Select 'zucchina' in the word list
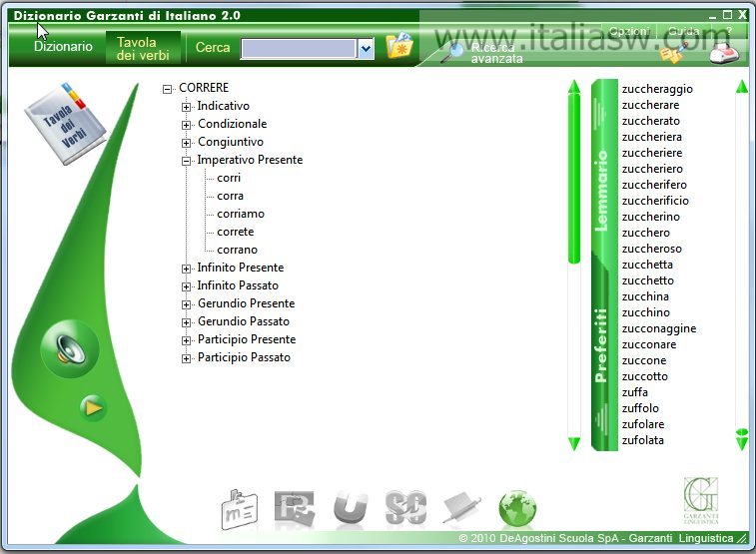This screenshot has width=756, height=554. [x=645, y=296]
